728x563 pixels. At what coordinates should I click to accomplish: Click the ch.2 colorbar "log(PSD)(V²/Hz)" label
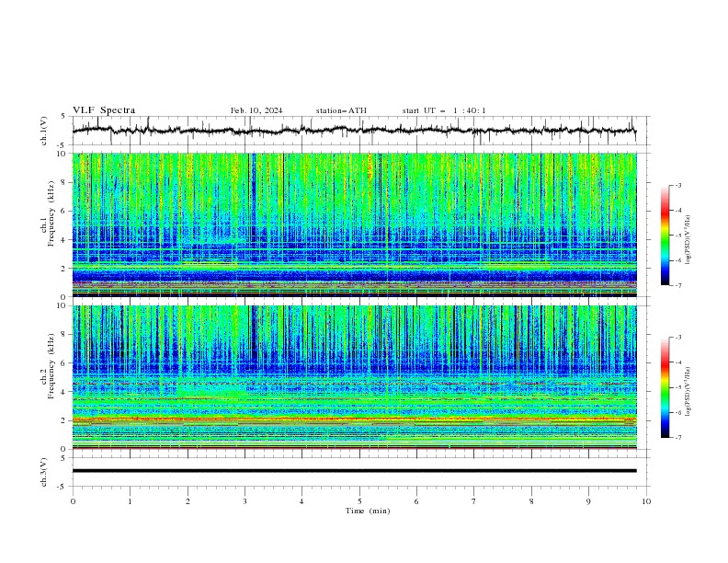coord(688,392)
